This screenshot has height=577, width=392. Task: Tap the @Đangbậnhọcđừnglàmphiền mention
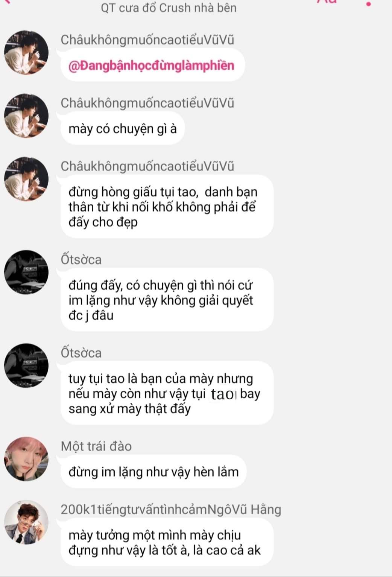pos(151,65)
